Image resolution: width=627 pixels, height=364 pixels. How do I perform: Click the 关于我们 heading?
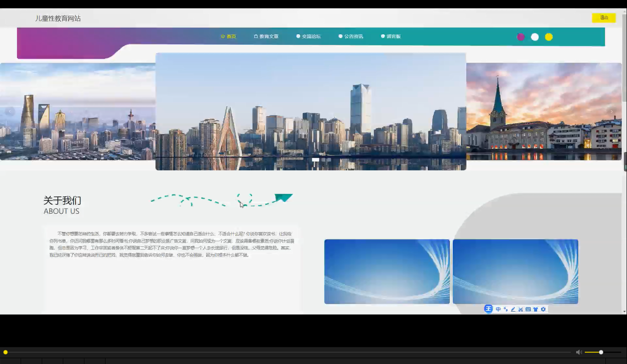pyautogui.click(x=62, y=201)
